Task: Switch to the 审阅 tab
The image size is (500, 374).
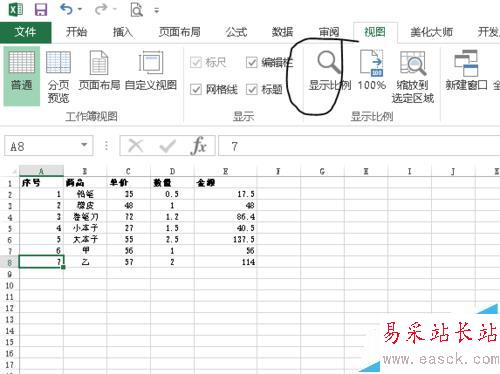Action: (329, 32)
